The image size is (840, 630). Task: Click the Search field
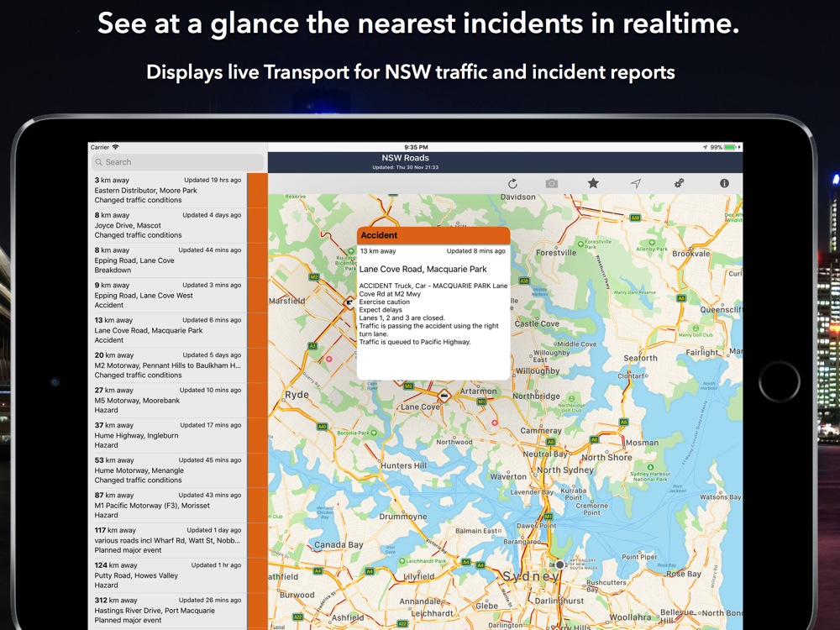coord(176,162)
